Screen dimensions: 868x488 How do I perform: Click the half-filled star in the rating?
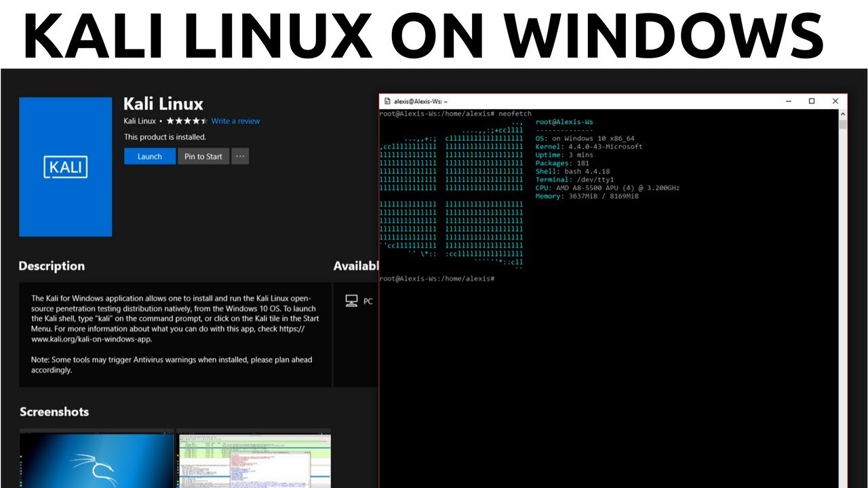pyautogui.click(x=204, y=121)
